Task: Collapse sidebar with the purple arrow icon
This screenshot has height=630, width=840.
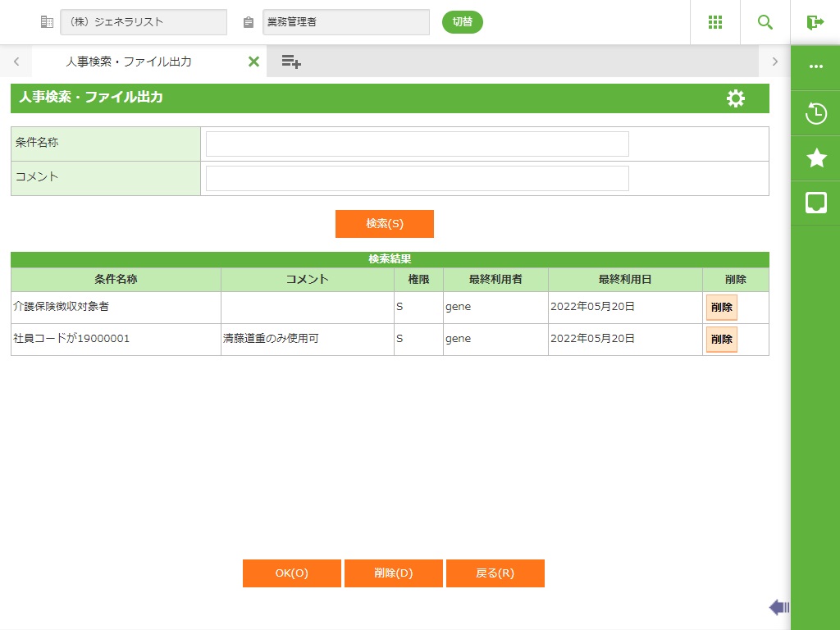Action: (x=778, y=607)
